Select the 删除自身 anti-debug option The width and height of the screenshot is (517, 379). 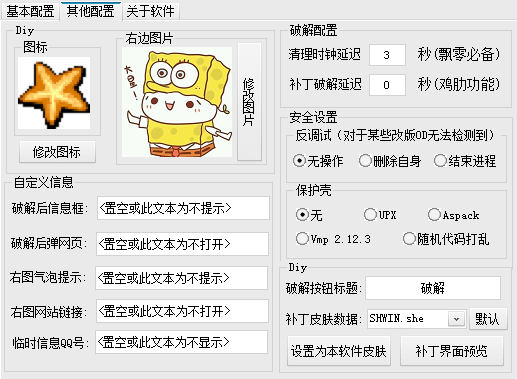pos(390,161)
